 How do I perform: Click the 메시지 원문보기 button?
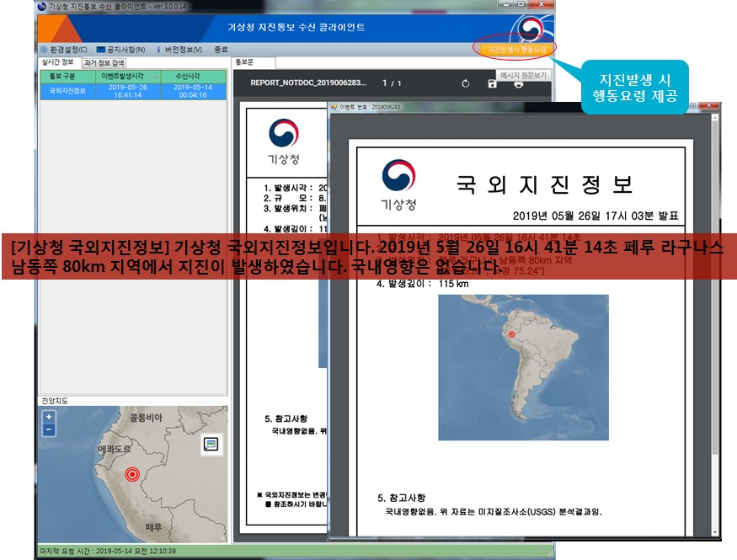click(x=523, y=75)
